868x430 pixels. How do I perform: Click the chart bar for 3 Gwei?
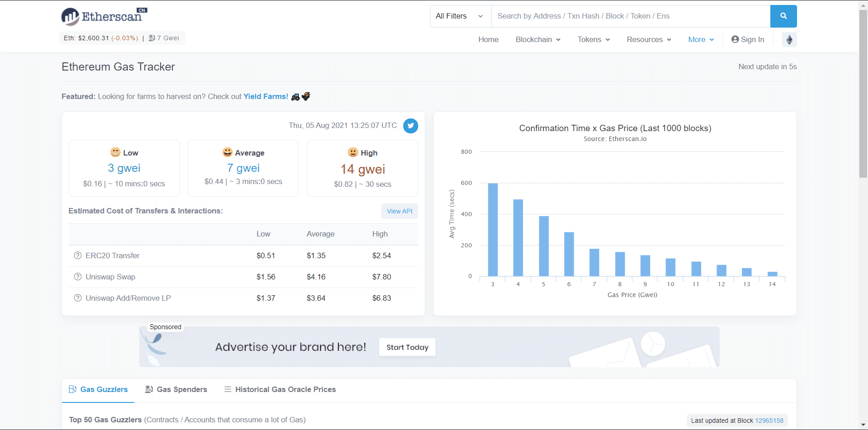coord(493,230)
